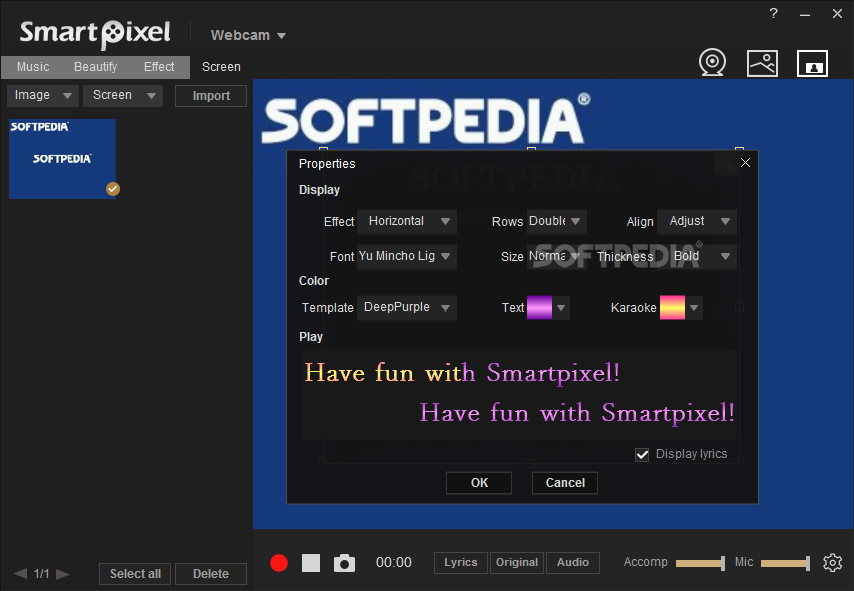The image size is (854, 591).
Task: Select the image background mode icon
Action: click(x=762, y=63)
